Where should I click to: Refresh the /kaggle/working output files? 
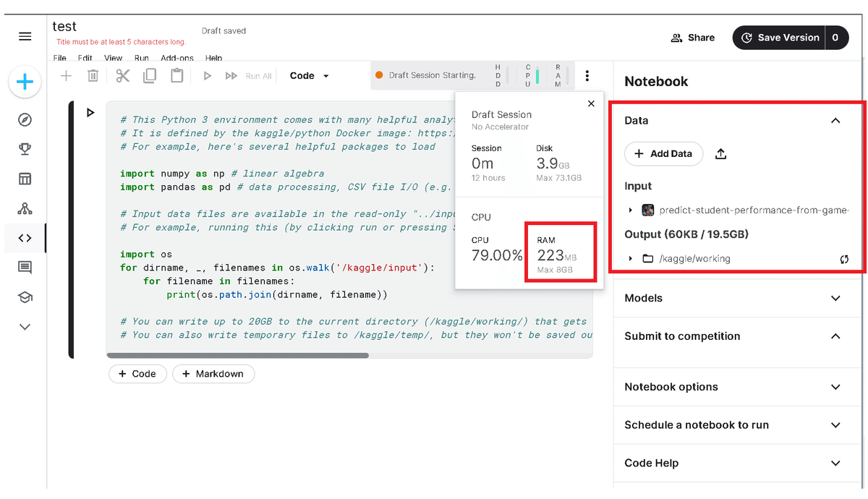click(845, 258)
